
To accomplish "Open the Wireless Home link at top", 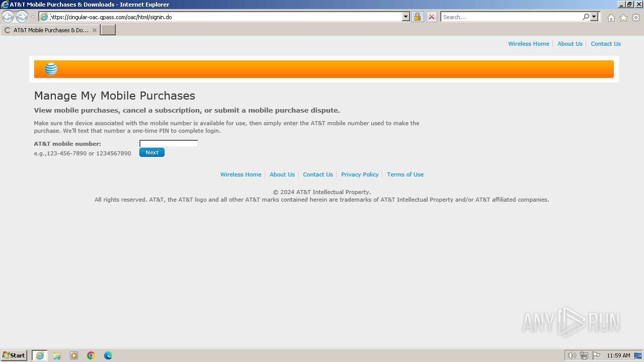I will pos(528,44).
